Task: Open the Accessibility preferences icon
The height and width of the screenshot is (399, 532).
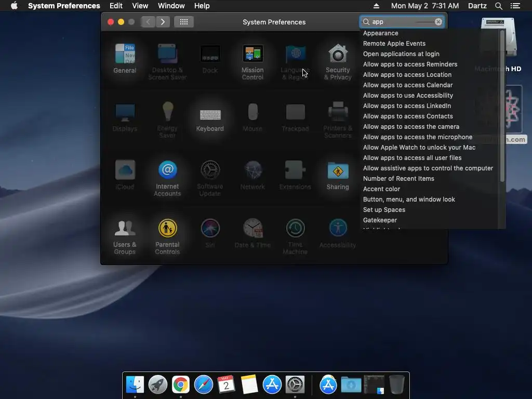Action: tap(338, 233)
